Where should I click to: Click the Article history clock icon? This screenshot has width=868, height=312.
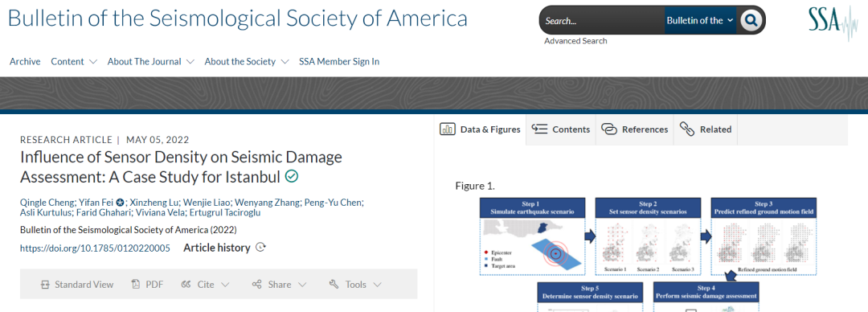click(x=260, y=248)
